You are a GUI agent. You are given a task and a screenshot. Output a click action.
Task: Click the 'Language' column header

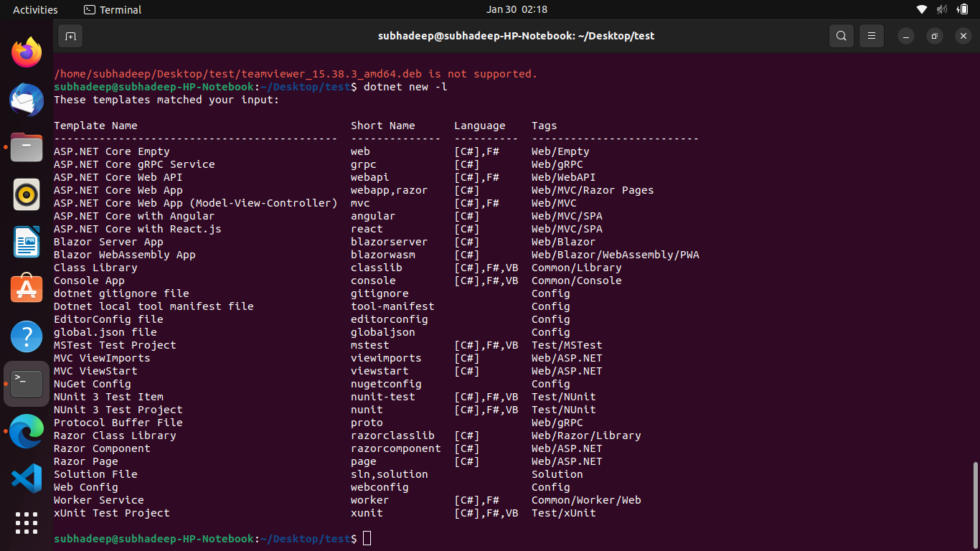pos(480,126)
